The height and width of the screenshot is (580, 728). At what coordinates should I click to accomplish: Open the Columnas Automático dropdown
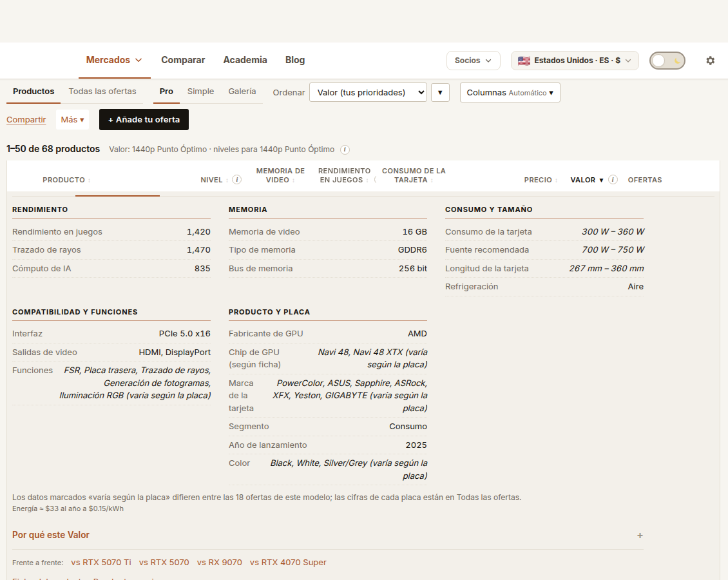click(510, 92)
